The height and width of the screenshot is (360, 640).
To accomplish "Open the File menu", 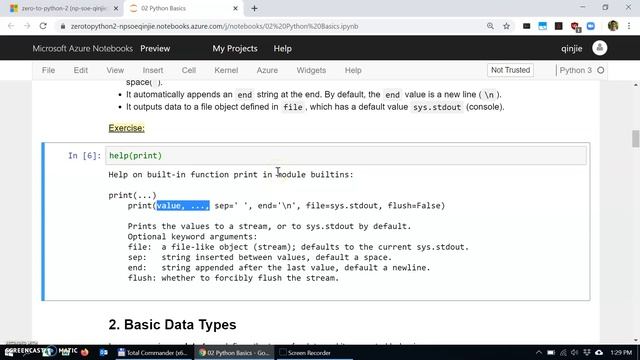I will (x=48, y=70).
